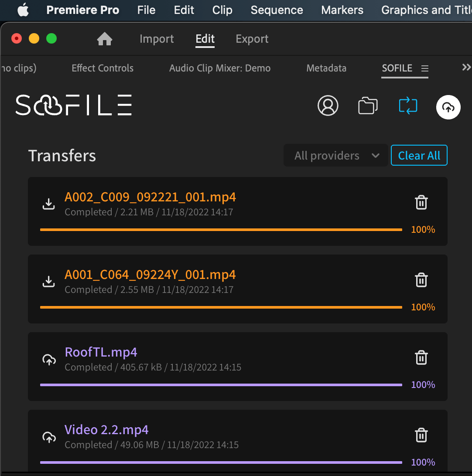Delete the A001_C064_09224Y_001.mp4 transfer
Image resolution: width=472 pixels, height=476 pixels.
pos(421,280)
